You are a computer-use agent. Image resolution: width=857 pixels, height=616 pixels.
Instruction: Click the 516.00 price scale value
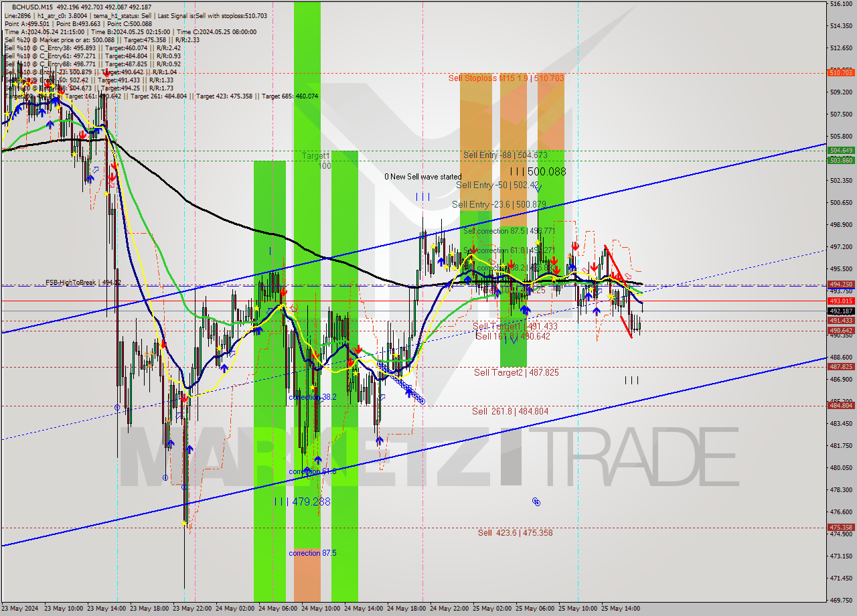click(841, 4)
